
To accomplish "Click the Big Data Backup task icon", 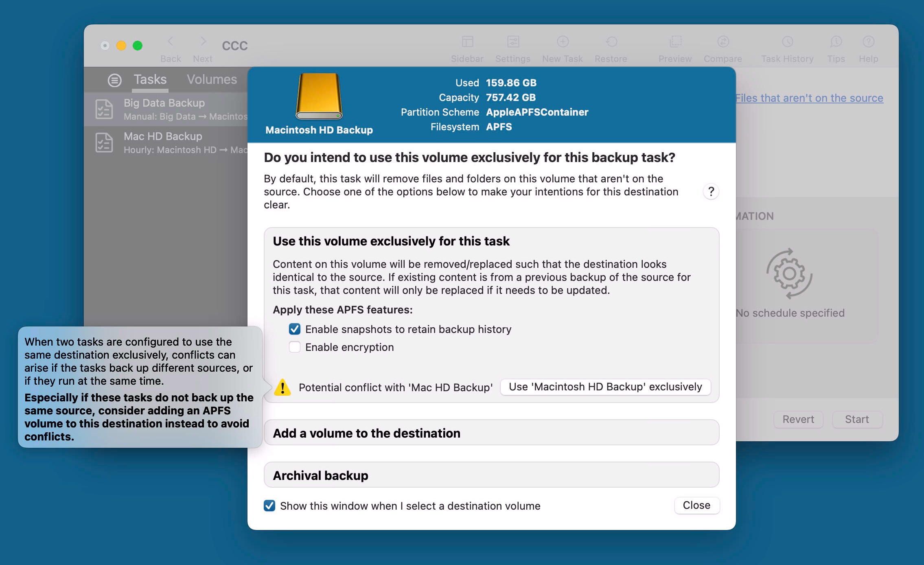I will point(104,109).
